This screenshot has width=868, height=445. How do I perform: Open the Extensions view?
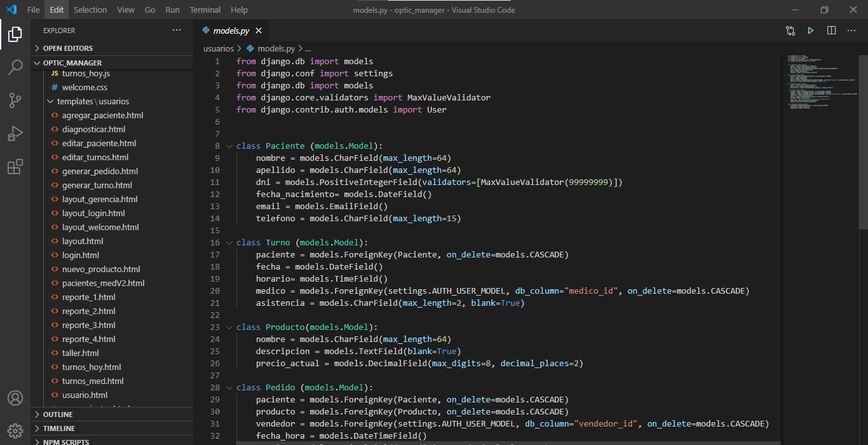[x=15, y=167]
